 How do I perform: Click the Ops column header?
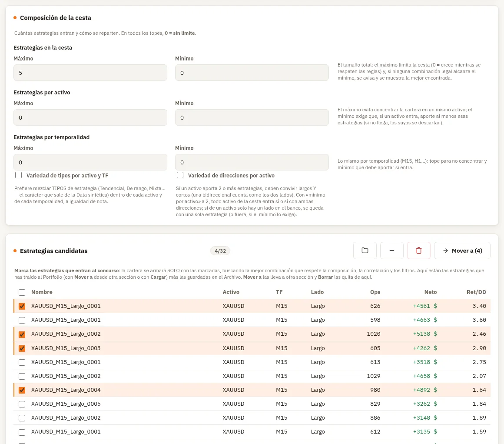tap(375, 292)
